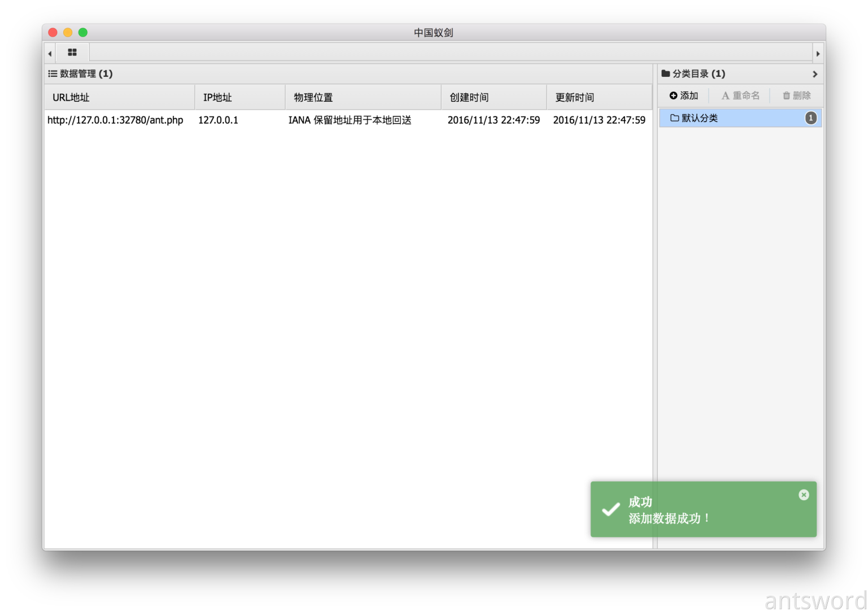The height and width of the screenshot is (611, 868).
Task: Click the 分类目录 folder icon header
Action: pos(666,73)
